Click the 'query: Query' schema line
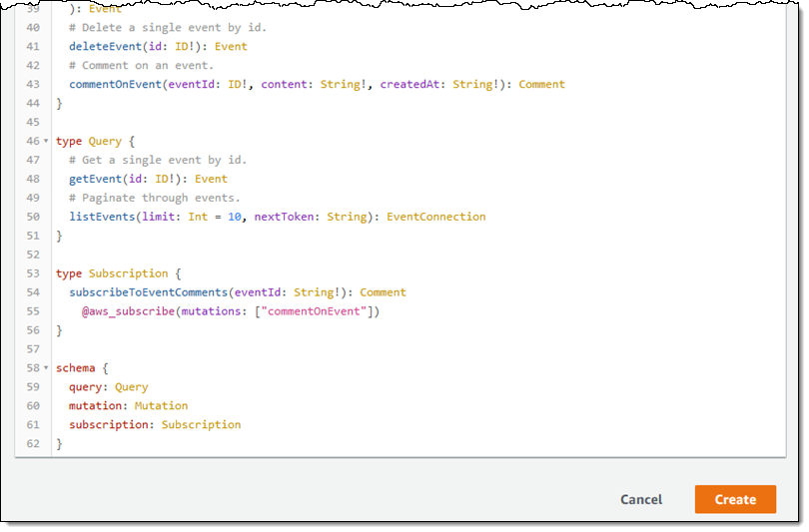Screen dimensions: 809x532 [108, 387]
